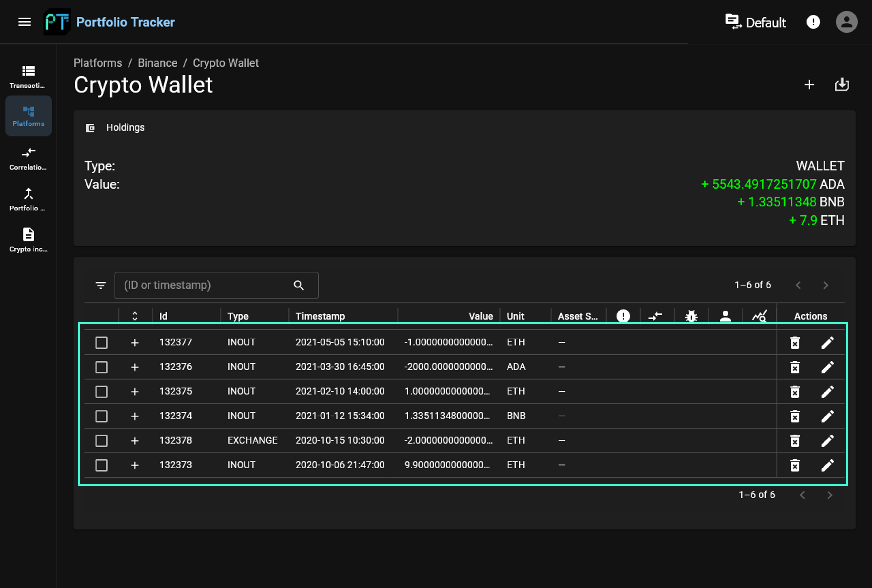Click the import transactions icon

coord(842,84)
